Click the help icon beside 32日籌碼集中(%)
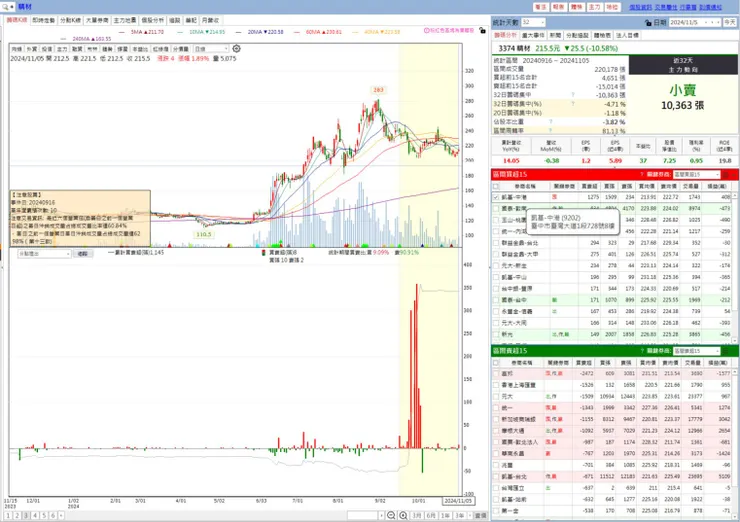Viewport: 740px width, 522px height. tap(573, 104)
